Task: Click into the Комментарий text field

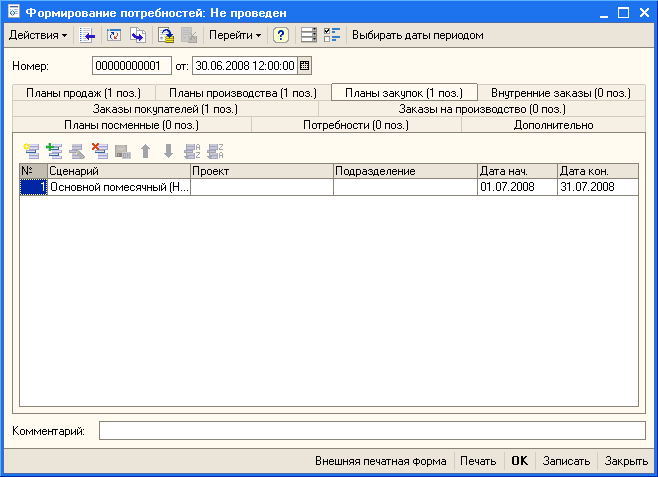Action: 372,430
